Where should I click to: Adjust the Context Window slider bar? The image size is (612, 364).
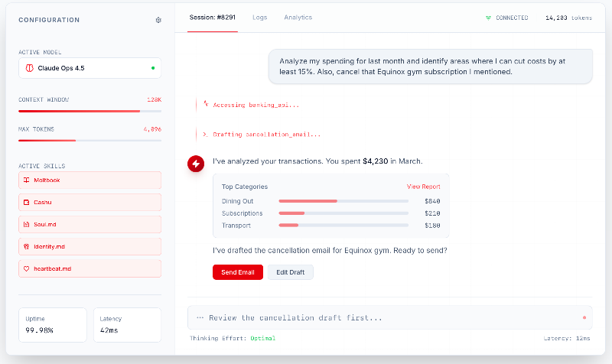[x=90, y=112]
